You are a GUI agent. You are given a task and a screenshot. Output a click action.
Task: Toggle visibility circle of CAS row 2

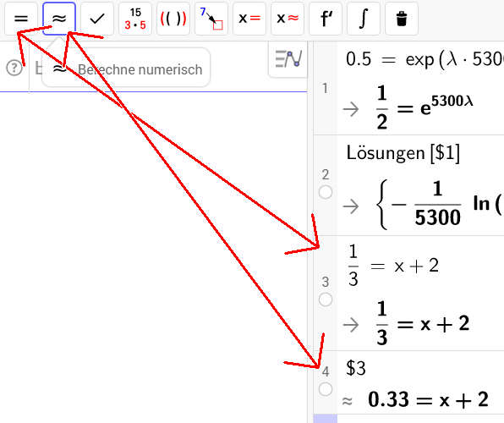point(326,192)
